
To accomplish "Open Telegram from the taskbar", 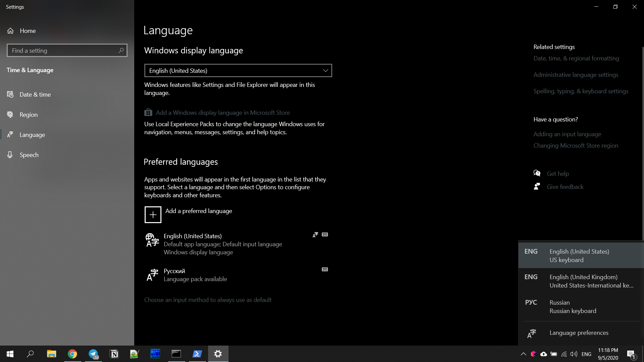I will click(93, 354).
